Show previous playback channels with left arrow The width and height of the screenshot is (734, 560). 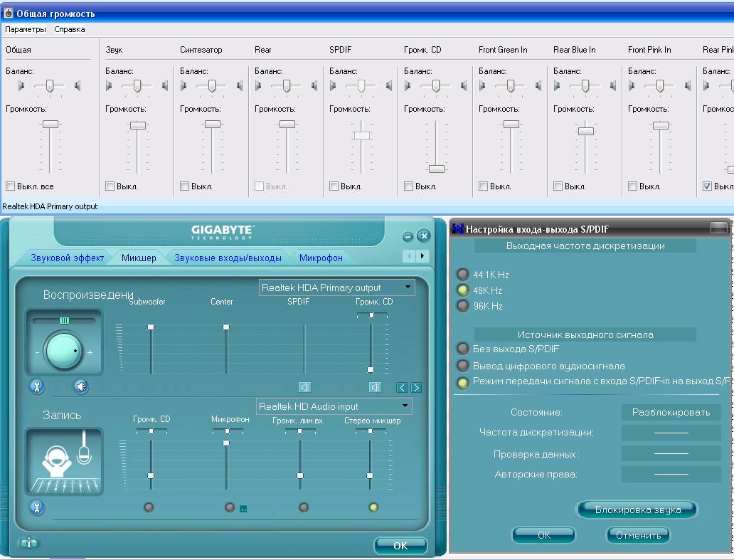coord(402,388)
